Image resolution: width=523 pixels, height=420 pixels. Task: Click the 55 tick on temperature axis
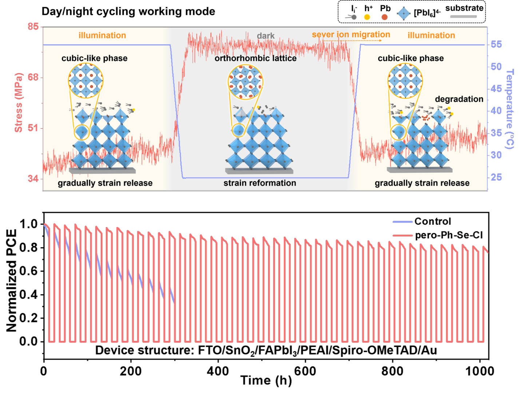tap(496, 44)
